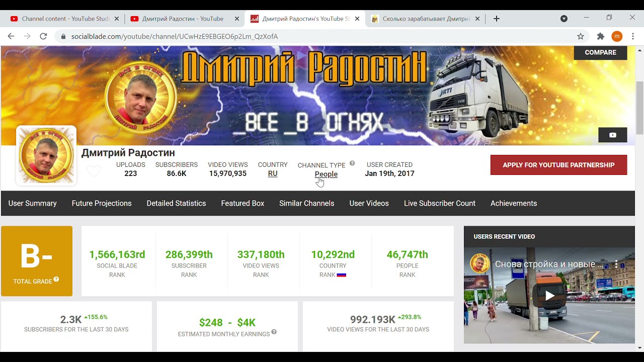Open a new browser tab
644x362 pixels.
click(497, 19)
